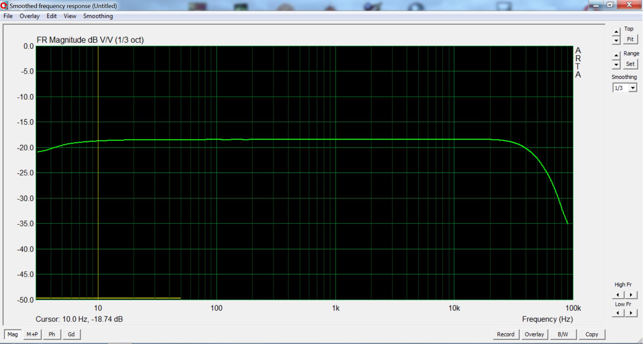
Task: Click the '100k' x-axis label
Action: [x=573, y=308]
